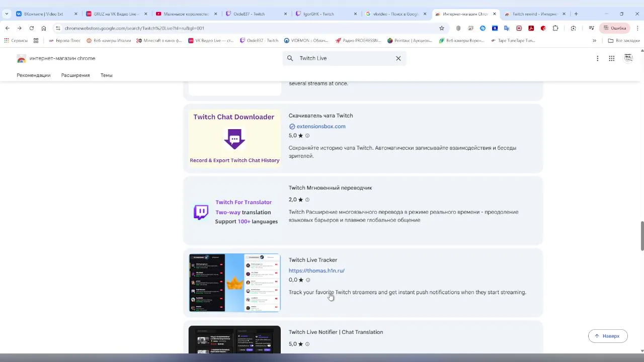Show rating info for Twitch Live Tracker
Viewport: 644px width, 362px height.
coord(308,280)
